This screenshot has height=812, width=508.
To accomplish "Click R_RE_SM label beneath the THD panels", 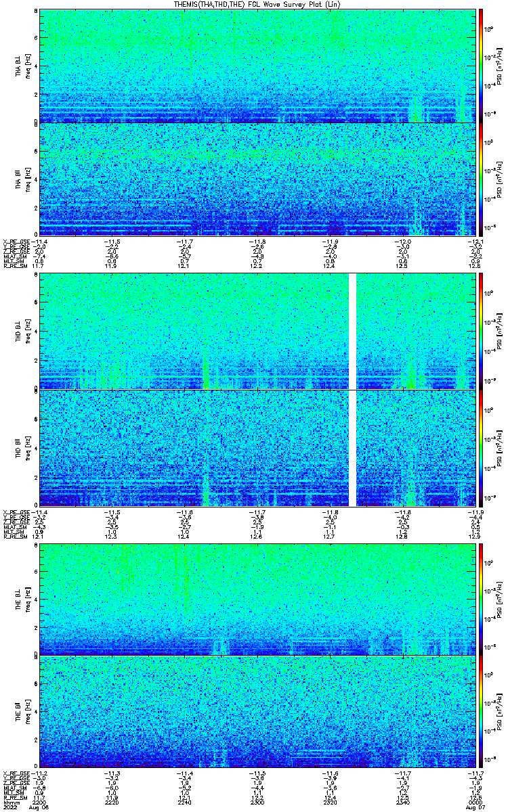I will [x=16, y=538].
